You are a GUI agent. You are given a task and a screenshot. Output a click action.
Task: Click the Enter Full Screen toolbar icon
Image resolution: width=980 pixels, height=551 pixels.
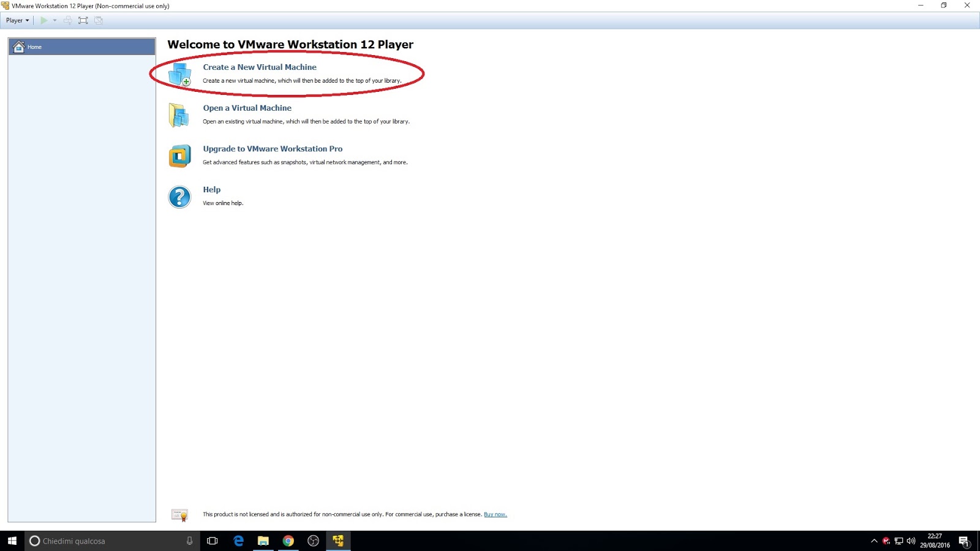click(x=83, y=20)
